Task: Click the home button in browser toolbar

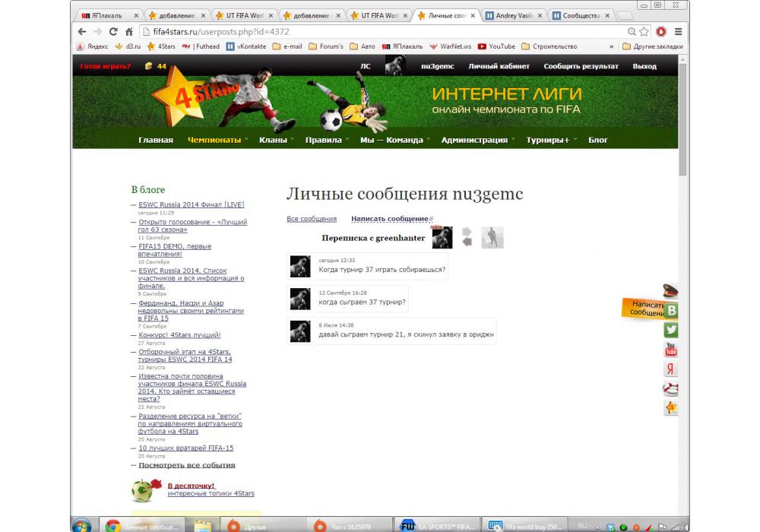Action: [x=129, y=32]
